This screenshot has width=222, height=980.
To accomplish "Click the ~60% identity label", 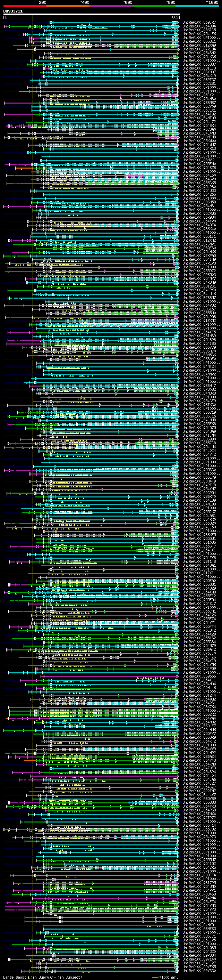I will [127, 2].
